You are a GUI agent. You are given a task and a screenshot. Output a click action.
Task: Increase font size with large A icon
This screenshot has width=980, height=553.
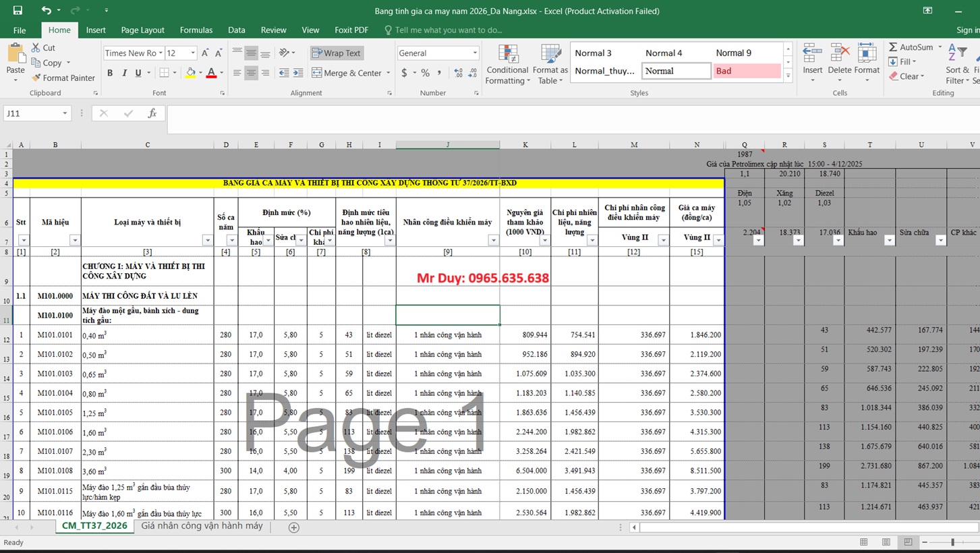tap(204, 53)
